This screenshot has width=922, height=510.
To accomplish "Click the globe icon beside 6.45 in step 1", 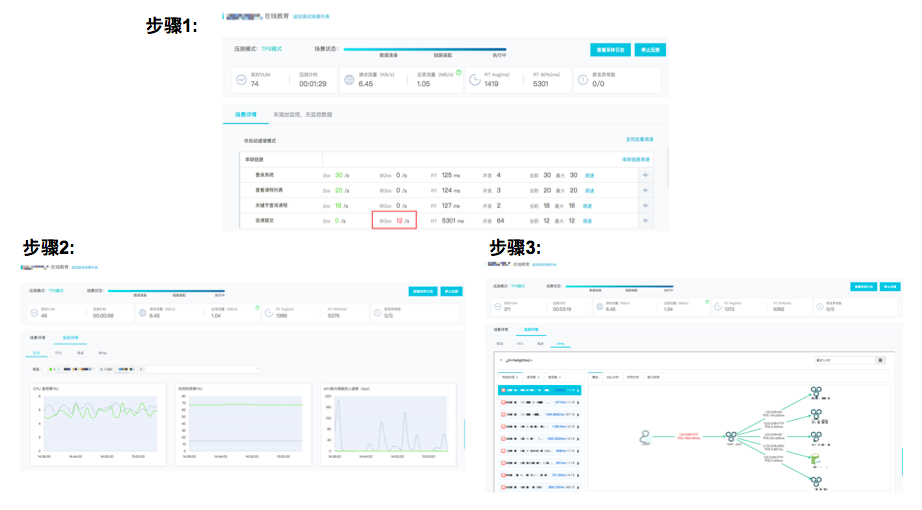I will pos(349,80).
